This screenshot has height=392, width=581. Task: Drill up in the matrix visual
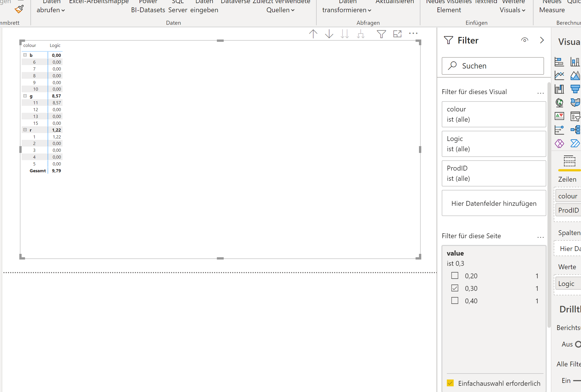click(x=313, y=34)
